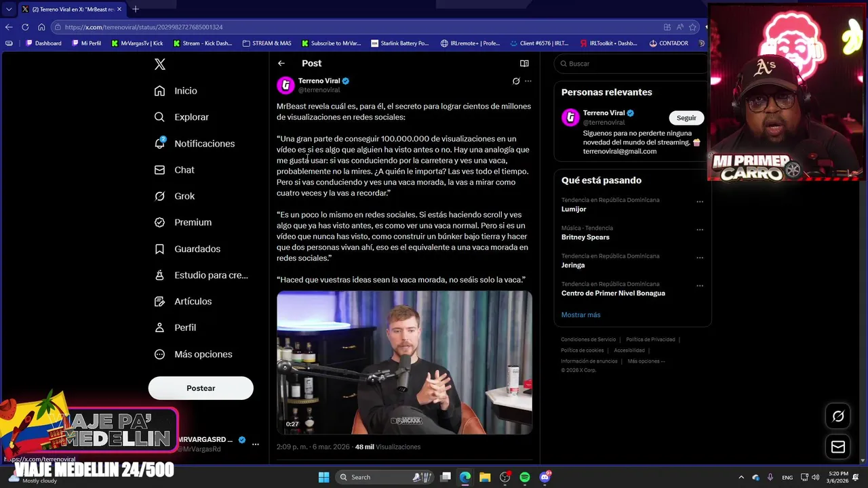Open Lumijor trending topic
The width and height of the screenshot is (868, 488).
click(x=574, y=209)
